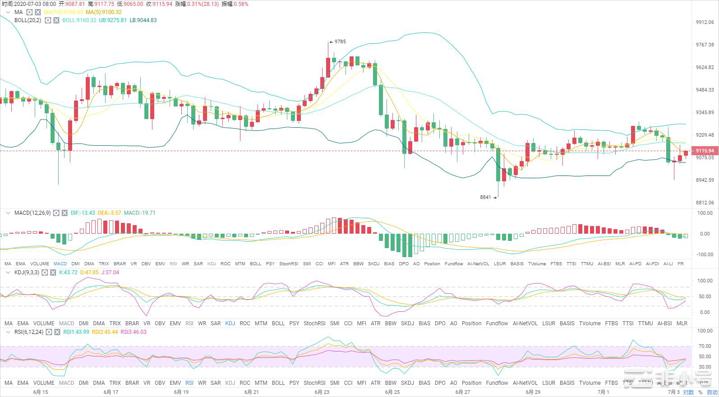Select FTBS tab under the RSI pane
The height and width of the screenshot is (397, 719).
[x=611, y=383]
